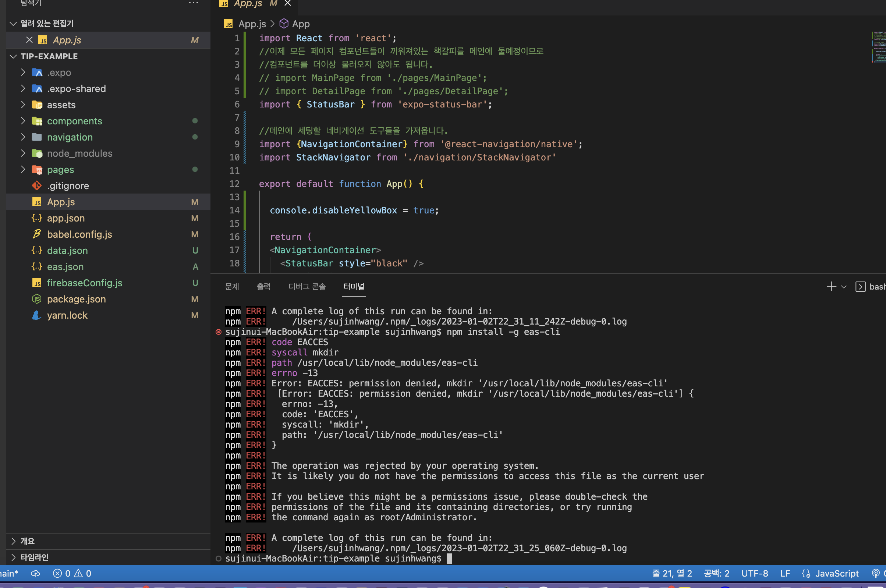
Task: Click the yarn.lock yarn icon
Action: pyautogui.click(x=37, y=315)
